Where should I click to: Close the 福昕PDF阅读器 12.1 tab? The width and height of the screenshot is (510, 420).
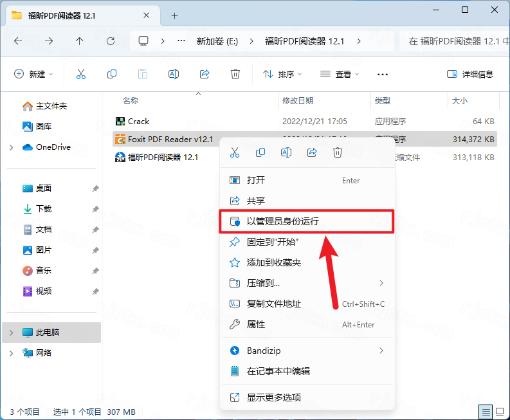pos(147,15)
